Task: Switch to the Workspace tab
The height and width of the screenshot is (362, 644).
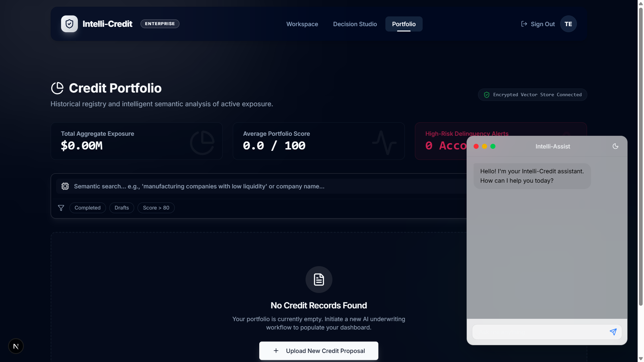Action: pos(302,24)
